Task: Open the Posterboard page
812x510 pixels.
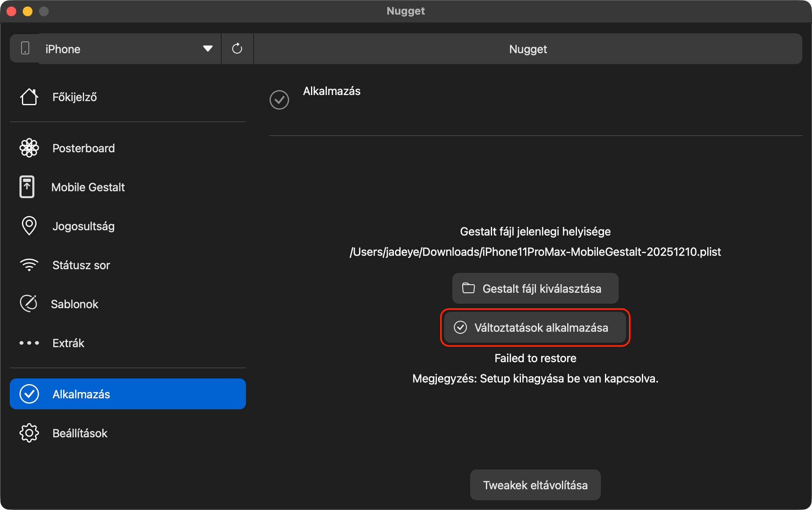Action: pos(84,148)
